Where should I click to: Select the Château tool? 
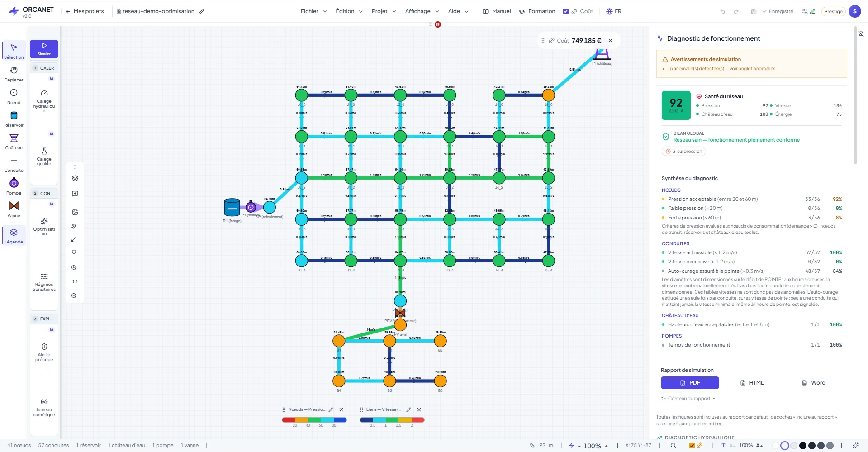[14, 142]
